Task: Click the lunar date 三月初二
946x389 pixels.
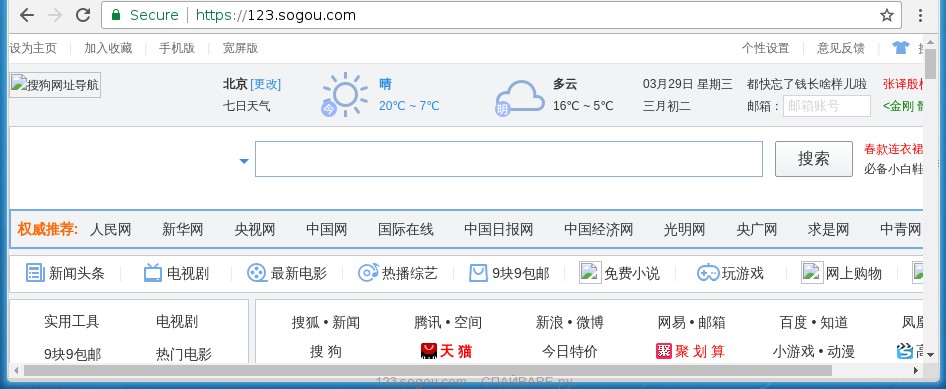Action: 667,106
